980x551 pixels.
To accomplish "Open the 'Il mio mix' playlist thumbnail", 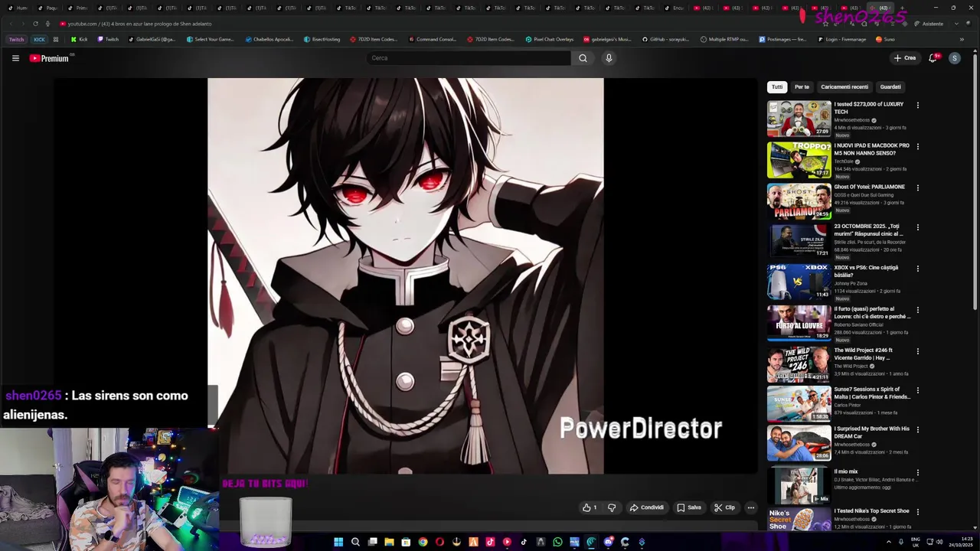I will point(799,485).
